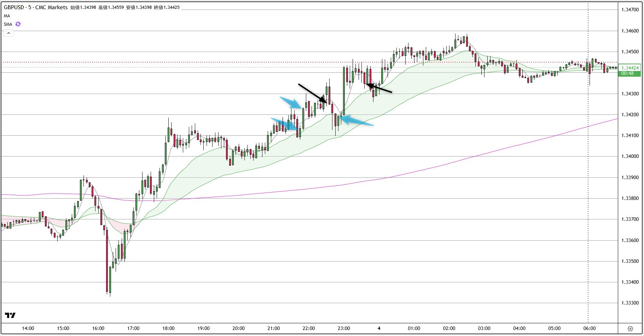The width and height of the screenshot is (644, 336).
Task: Collapse the indicator legend chevron
Action: click(x=8, y=33)
